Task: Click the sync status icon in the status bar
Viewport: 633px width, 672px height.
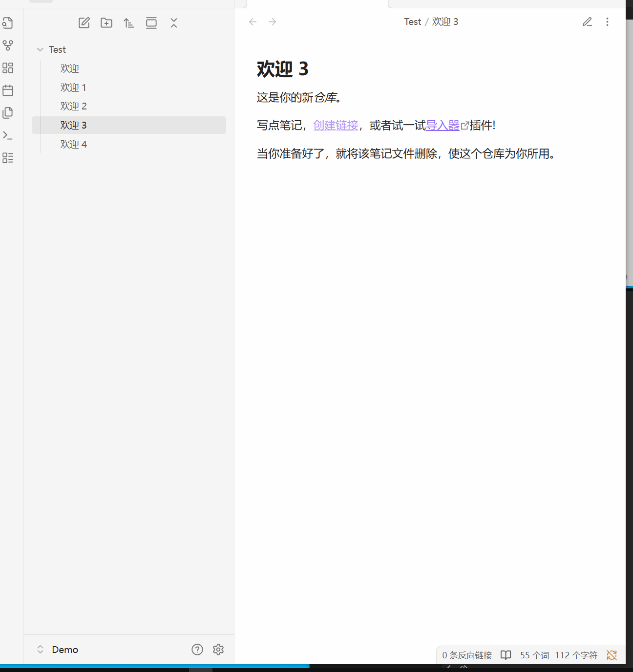Action: coord(612,655)
